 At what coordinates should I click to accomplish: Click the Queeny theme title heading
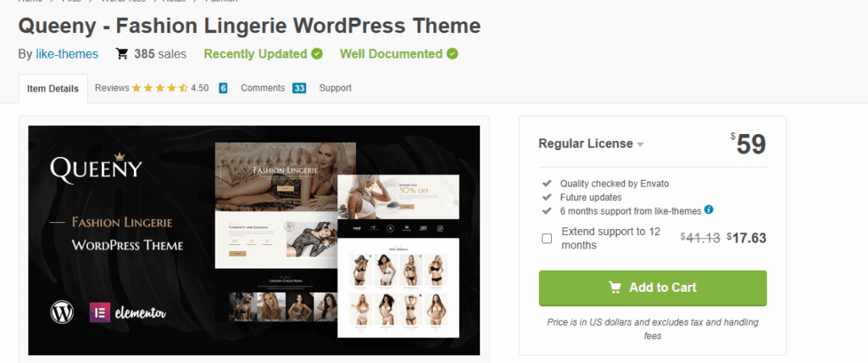[x=250, y=25]
